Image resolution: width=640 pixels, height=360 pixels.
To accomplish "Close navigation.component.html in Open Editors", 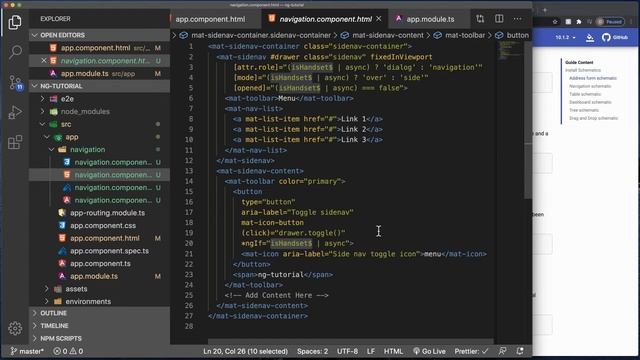I will click(x=44, y=61).
